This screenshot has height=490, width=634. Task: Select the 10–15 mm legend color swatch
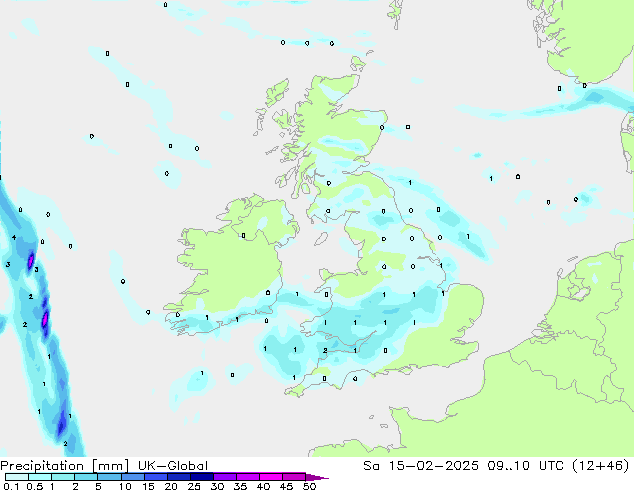(x=132, y=477)
